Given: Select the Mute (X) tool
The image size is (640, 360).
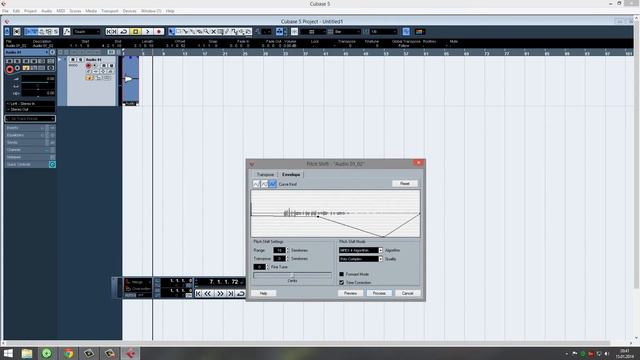Looking at the screenshot, I should tap(213, 32).
